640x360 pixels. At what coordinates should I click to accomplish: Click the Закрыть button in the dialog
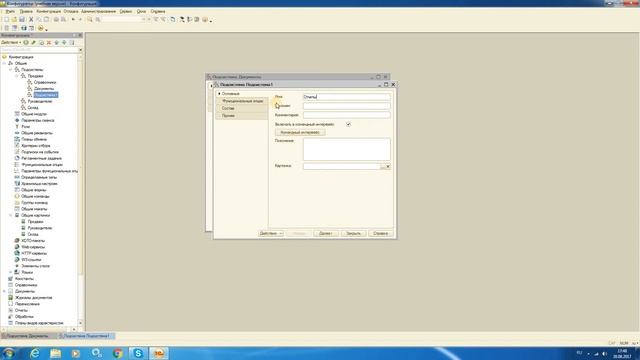click(x=353, y=233)
